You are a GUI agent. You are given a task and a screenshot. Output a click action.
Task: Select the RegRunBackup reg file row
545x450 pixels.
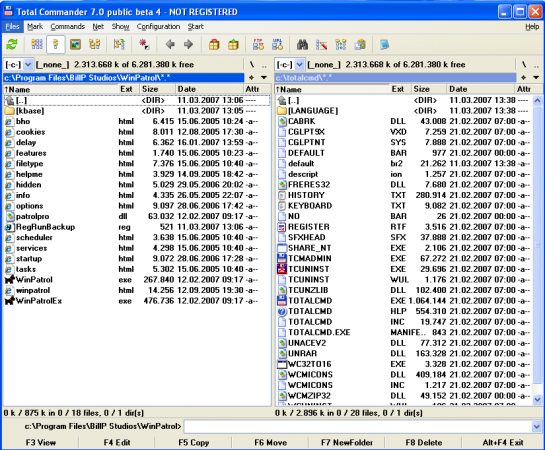click(x=137, y=227)
